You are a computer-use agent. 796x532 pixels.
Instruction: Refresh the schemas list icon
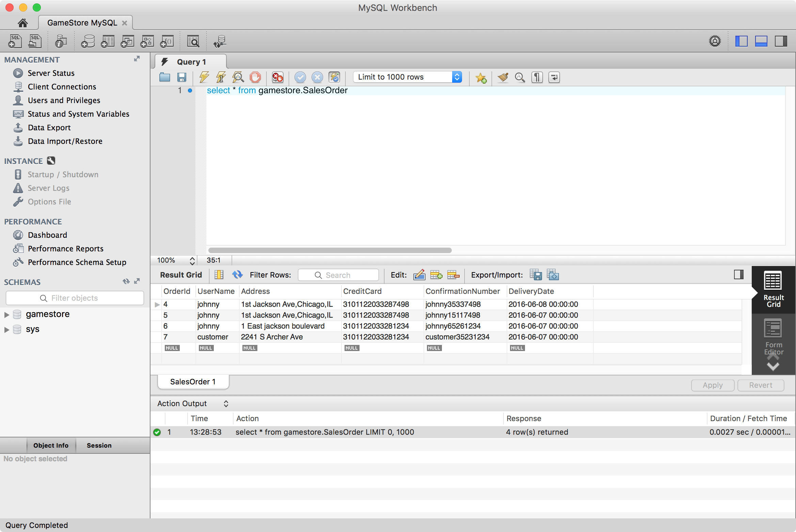click(x=126, y=281)
